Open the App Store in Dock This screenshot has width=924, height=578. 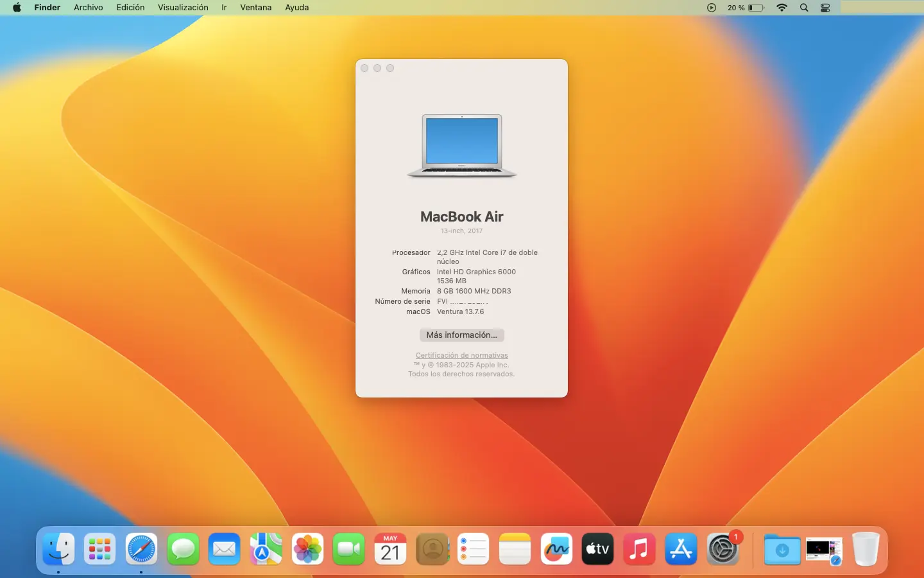coord(681,549)
